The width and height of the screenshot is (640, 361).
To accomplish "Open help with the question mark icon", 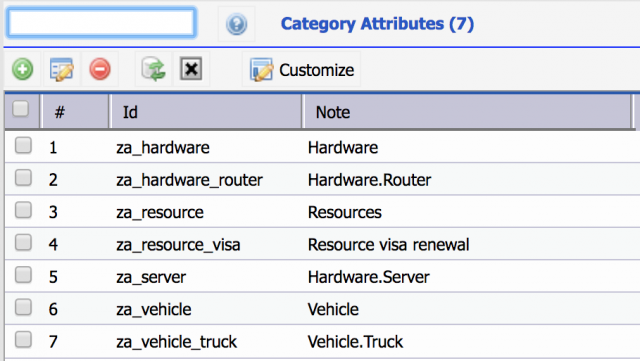I will point(236,24).
